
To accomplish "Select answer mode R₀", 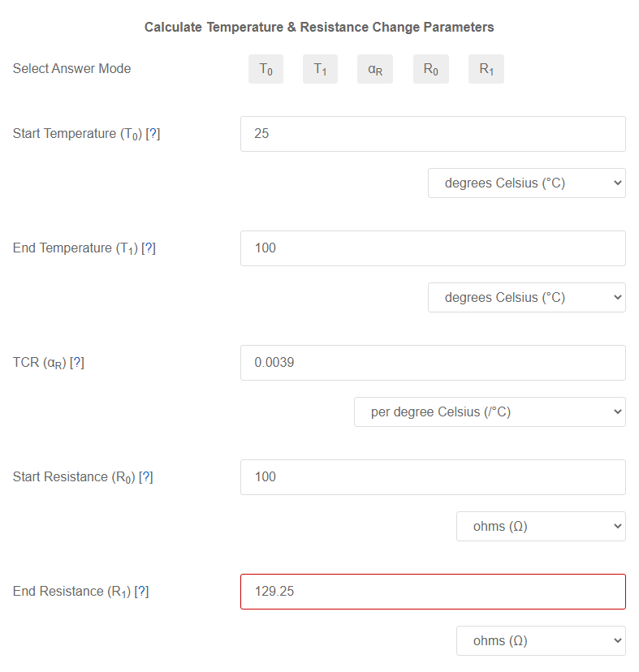I will click(x=430, y=68).
